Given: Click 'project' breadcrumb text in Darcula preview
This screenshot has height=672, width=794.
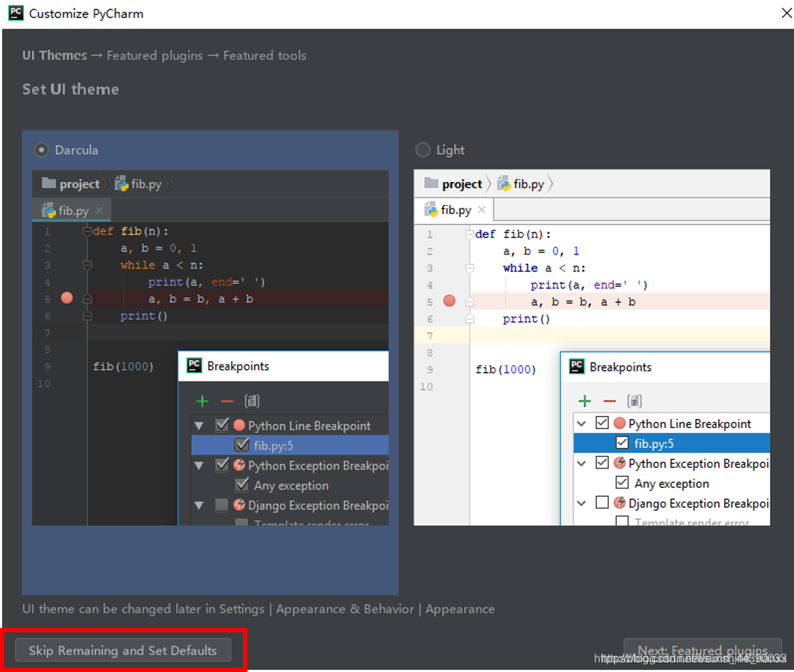Looking at the screenshot, I should 79,184.
